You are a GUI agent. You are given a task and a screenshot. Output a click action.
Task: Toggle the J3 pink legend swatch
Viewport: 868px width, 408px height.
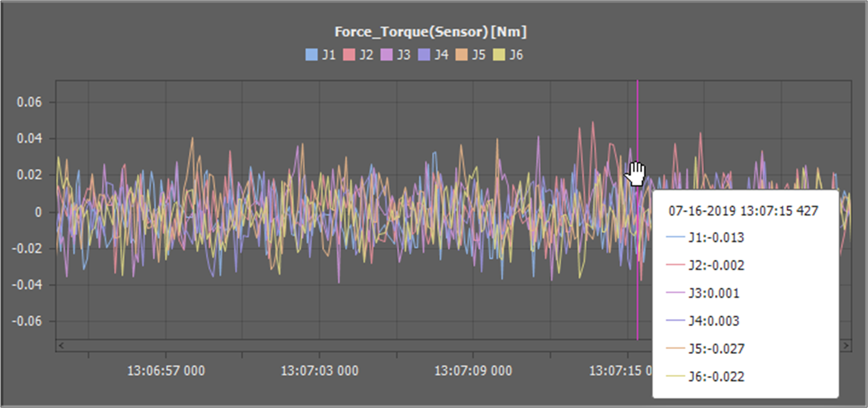coord(386,55)
